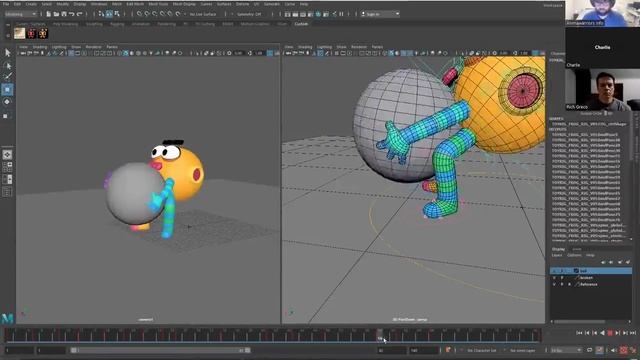The width and height of the screenshot is (640, 360).
Task: Open animation preferences icon at bottom right
Action: (633, 350)
